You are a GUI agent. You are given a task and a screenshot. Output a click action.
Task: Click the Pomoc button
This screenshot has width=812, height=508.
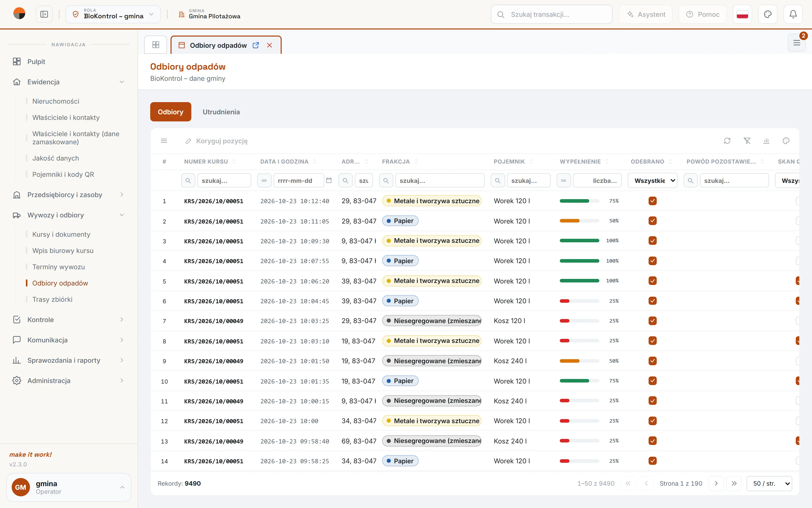pos(703,14)
